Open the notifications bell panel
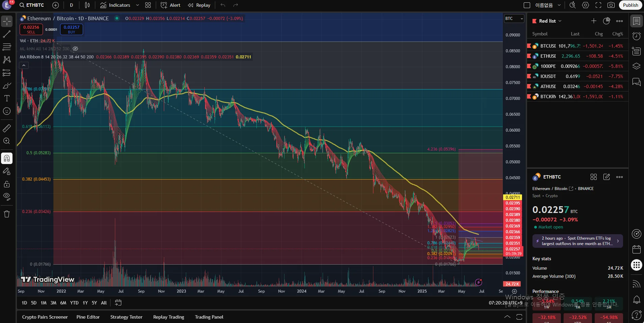 click(637, 299)
